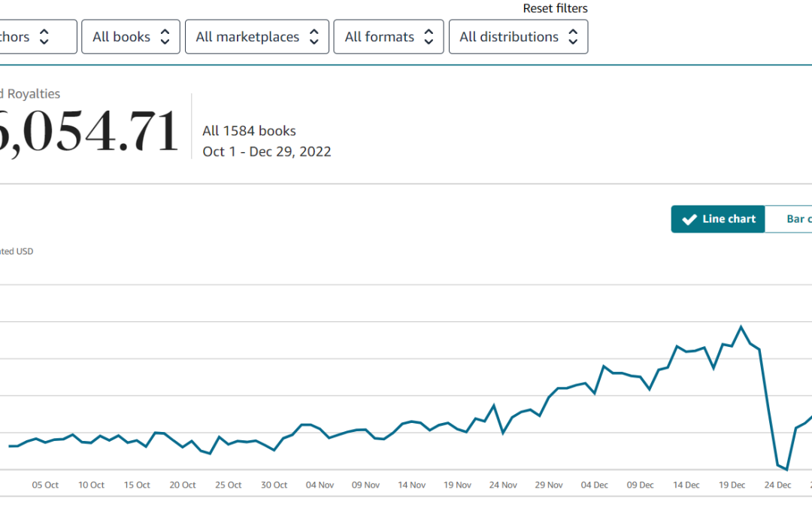Click the chevron icon on All distributions filter

(573, 36)
